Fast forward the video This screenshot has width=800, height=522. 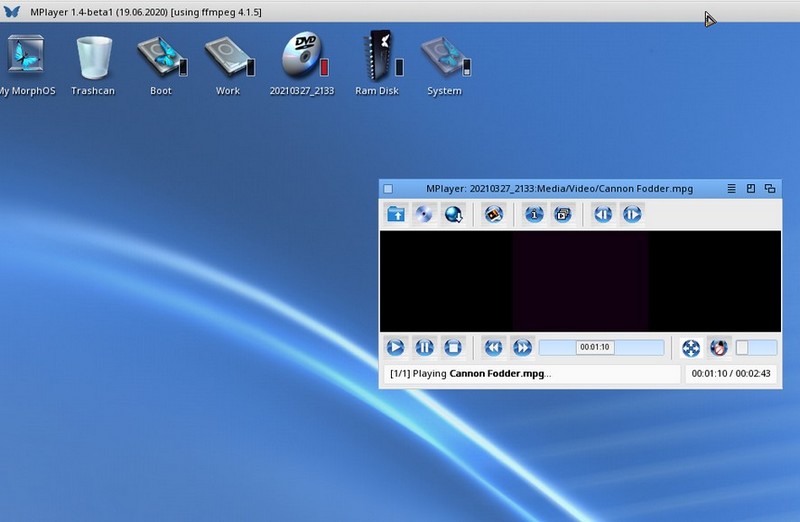522,348
